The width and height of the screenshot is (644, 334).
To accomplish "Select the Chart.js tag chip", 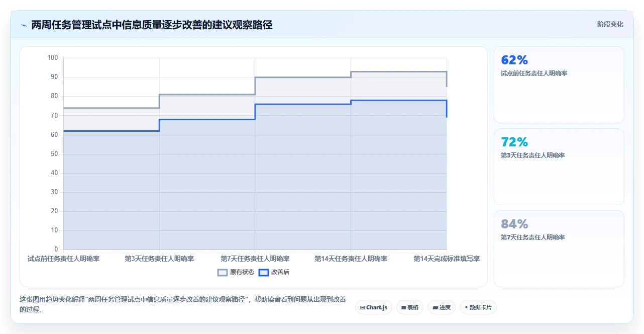I will coord(374,307).
